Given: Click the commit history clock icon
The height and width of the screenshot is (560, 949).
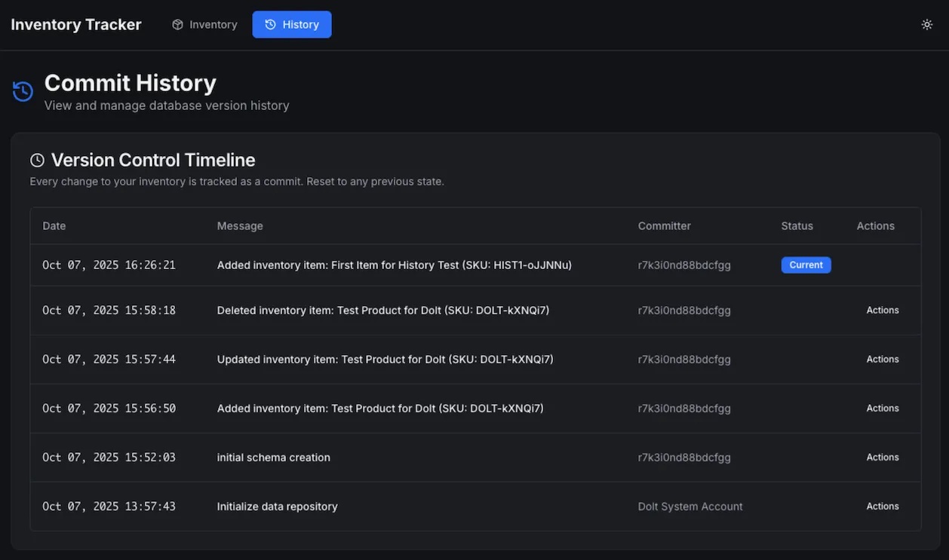Looking at the screenshot, I should [23, 92].
